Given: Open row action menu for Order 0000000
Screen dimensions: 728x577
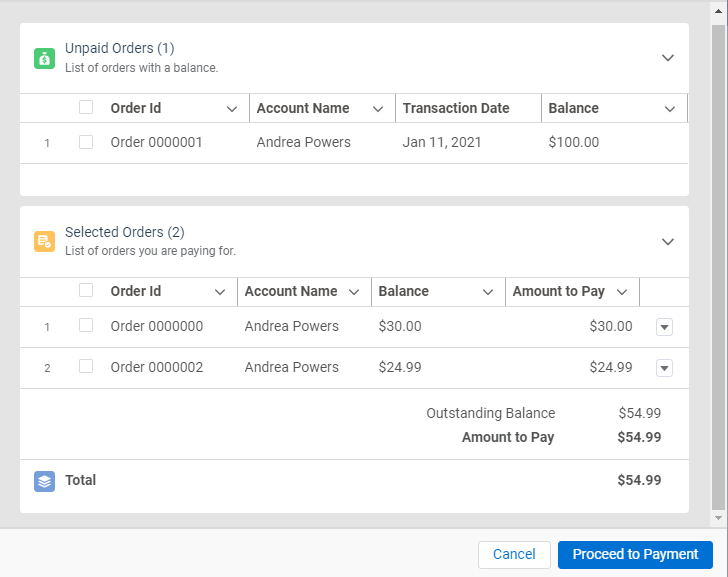Looking at the screenshot, I should [664, 327].
